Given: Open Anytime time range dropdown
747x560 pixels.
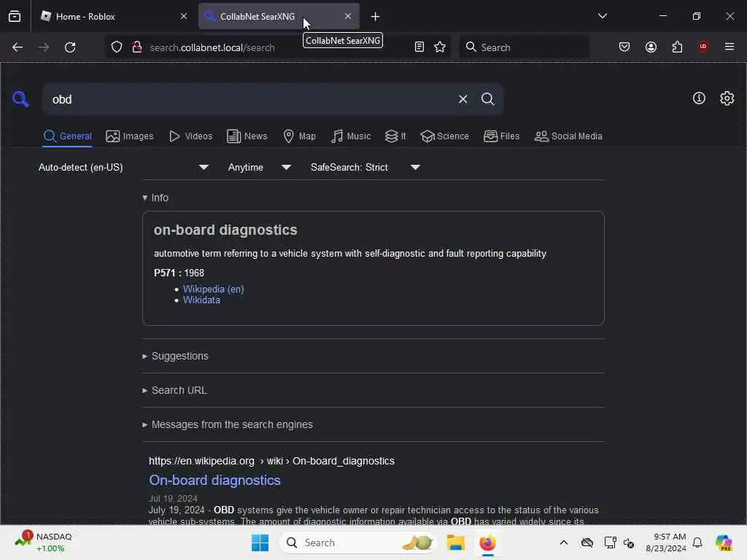Looking at the screenshot, I should [x=259, y=167].
